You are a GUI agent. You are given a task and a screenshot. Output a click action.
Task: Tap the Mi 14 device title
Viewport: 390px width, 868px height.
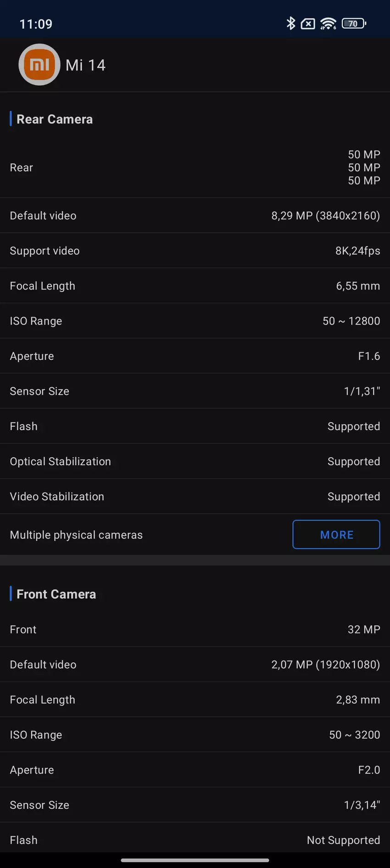(85, 65)
